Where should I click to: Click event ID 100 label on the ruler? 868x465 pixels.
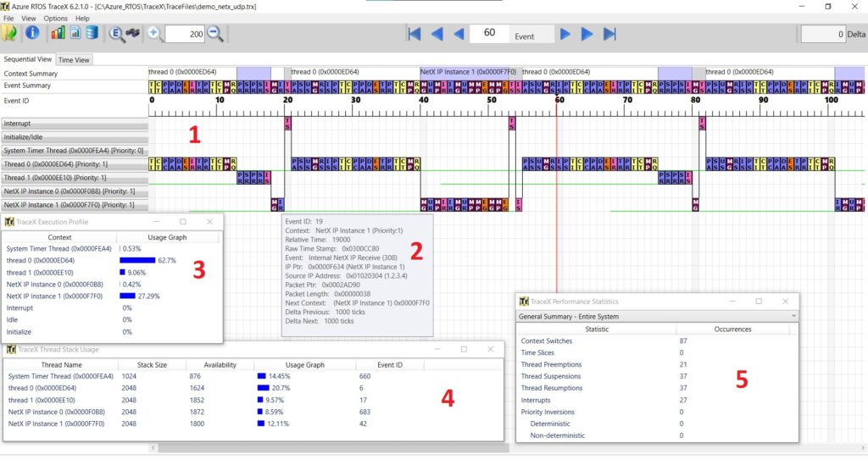click(x=831, y=100)
